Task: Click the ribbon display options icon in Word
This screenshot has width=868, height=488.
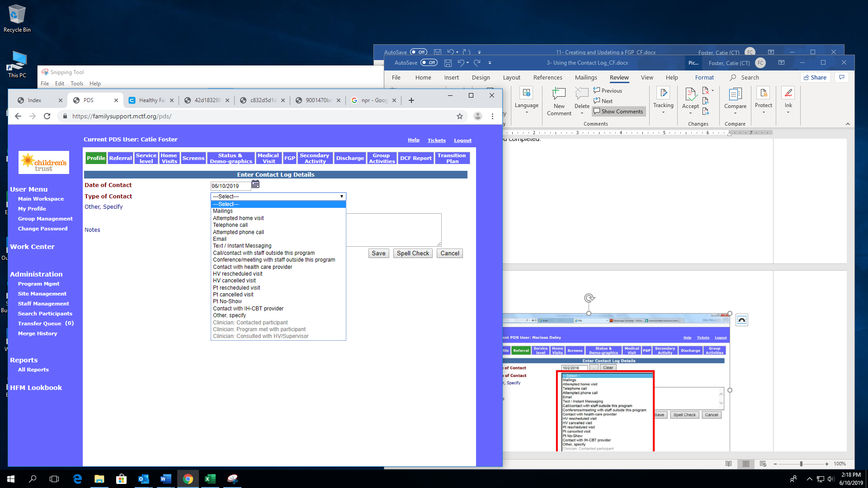Action: (781, 63)
